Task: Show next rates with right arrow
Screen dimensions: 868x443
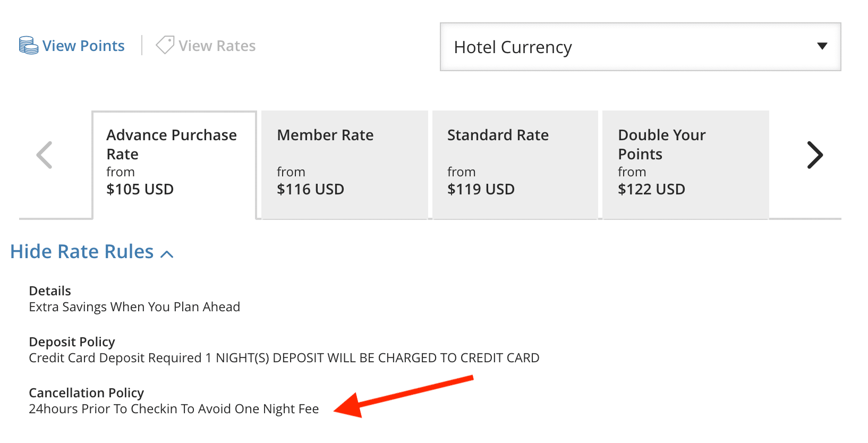Action: point(815,155)
